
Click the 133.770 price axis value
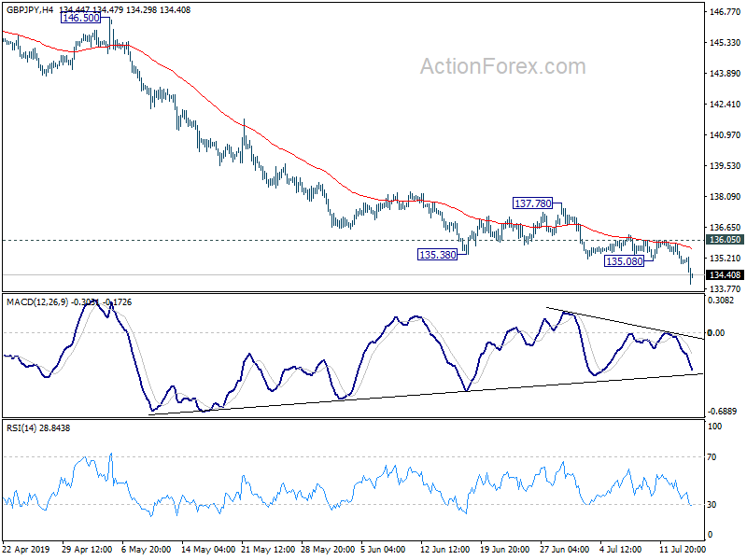(726, 289)
